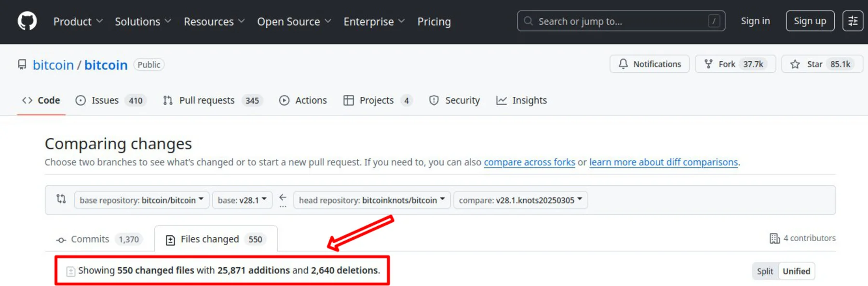The width and height of the screenshot is (868, 286).
Task: Click the contributors icon
Action: tap(774, 238)
